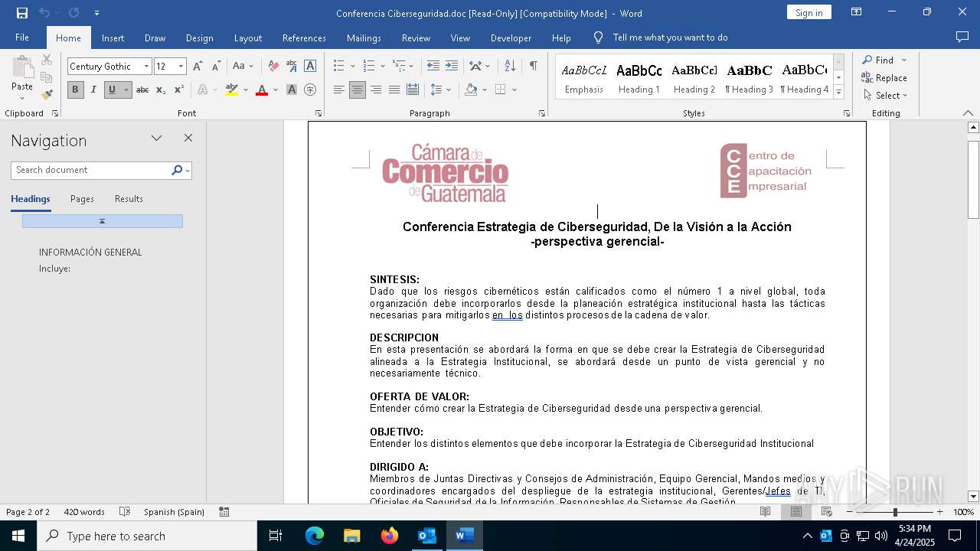This screenshot has height=551, width=980.
Task: Click the Sign in button
Action: (x=808, y=12)
